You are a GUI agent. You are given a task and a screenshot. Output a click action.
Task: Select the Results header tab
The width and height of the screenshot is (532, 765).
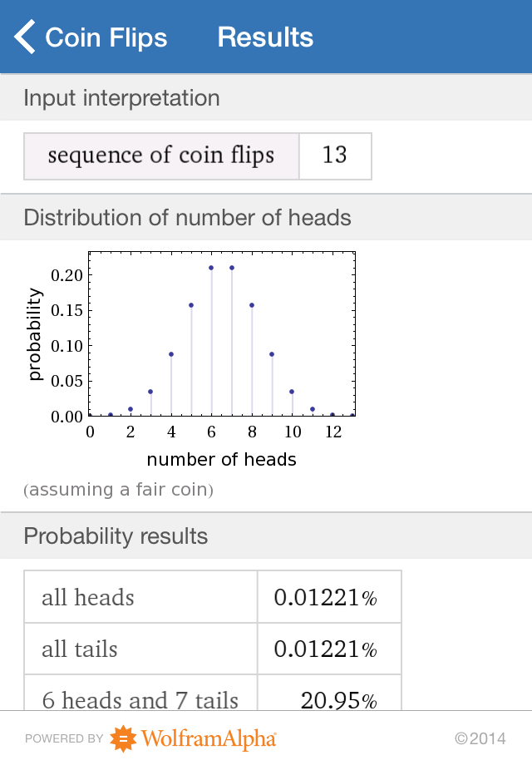click(265, 37)
